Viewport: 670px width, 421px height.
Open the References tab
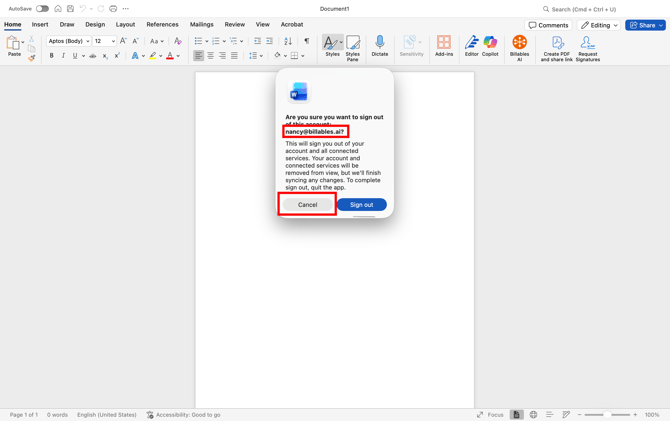pos(162,25)
